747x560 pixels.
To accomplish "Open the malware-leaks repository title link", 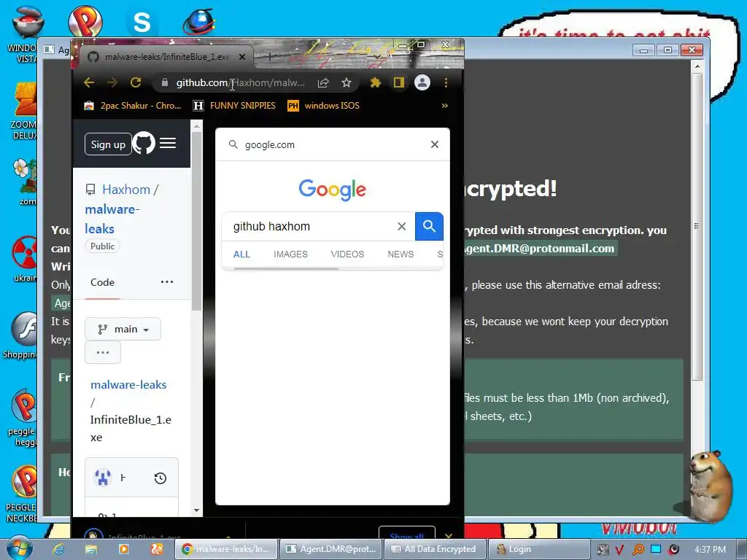I will (x=112, y=219).
